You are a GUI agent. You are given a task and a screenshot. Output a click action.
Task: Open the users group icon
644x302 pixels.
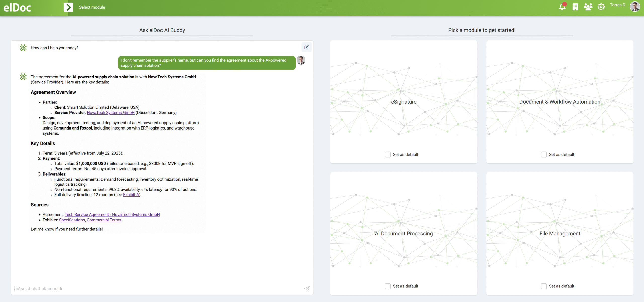pyautogui.click(x=588, y=7)
